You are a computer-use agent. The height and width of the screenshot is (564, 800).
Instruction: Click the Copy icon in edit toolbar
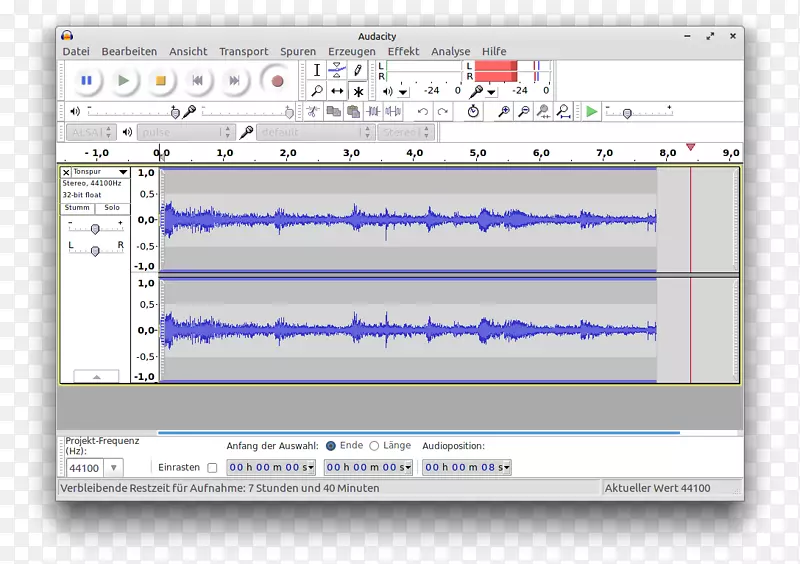[x=334, y=111]
